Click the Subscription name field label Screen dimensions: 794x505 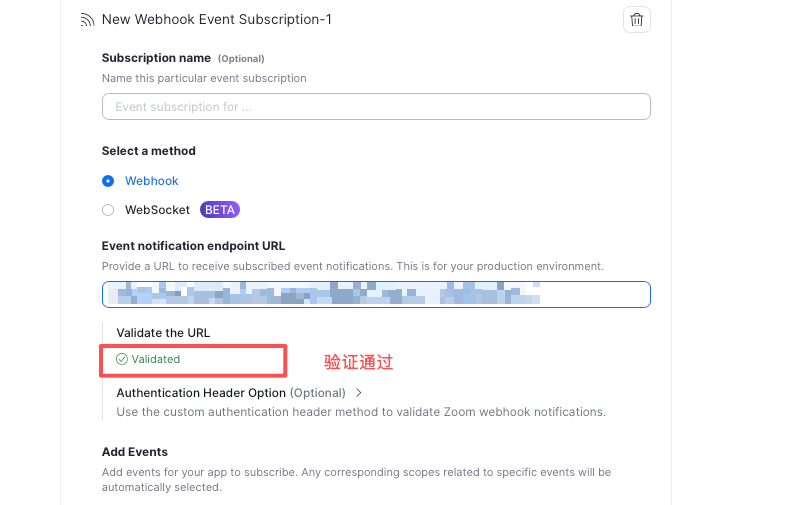156,58
